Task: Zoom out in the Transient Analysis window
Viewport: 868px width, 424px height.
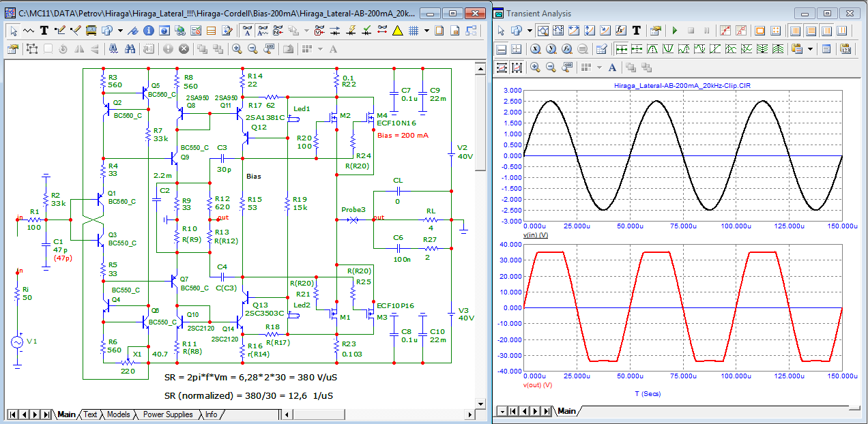Action: [x=551, y=67]
